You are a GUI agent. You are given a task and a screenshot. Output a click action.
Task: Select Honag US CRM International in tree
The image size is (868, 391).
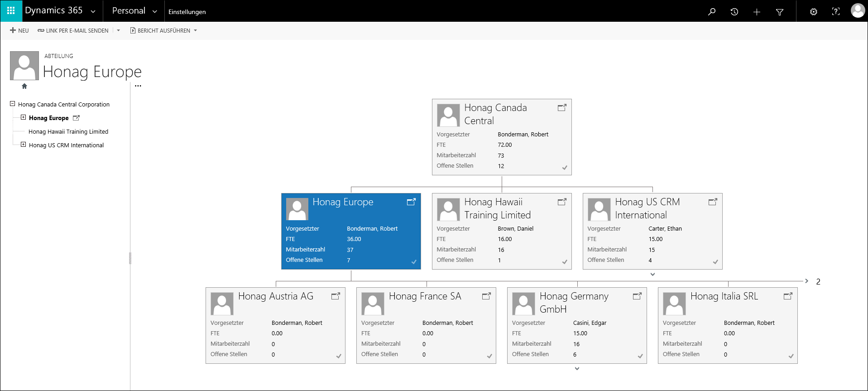66,145
